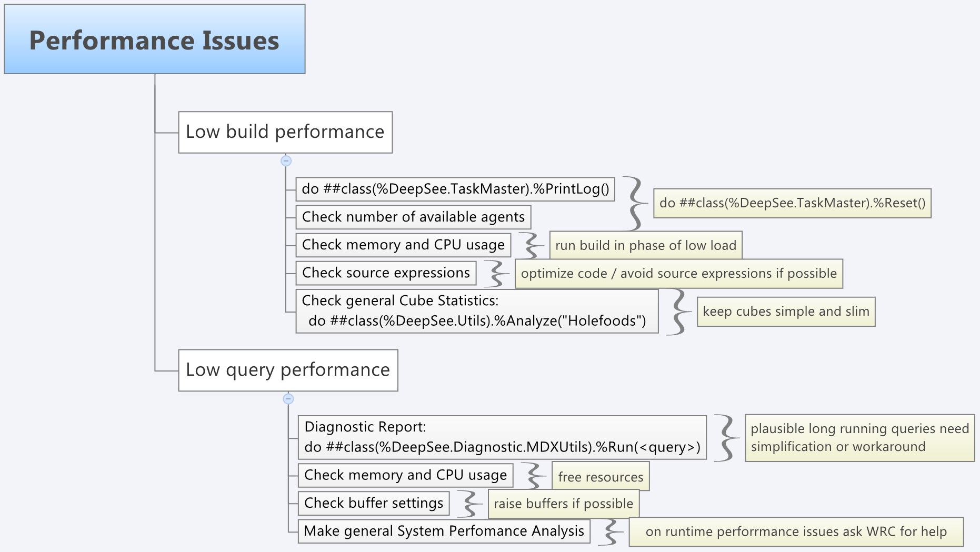980x552 pixels.
Task: Select the Low build performance topic
Action: pyautogui.click(x=285, y=132)
